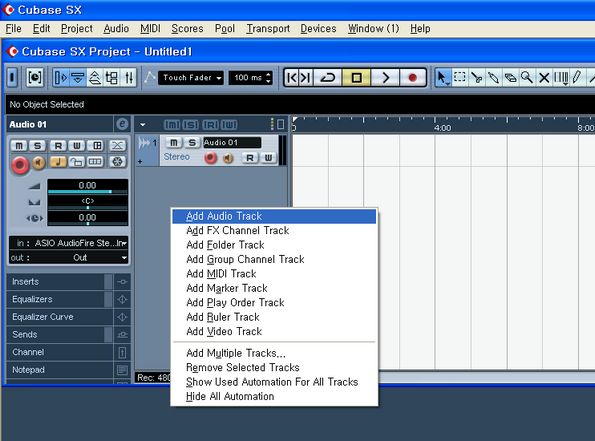Click the Activate Project toolbar button
Image resolution: width=595 pixels, height=441 pixels.
pos(12,78)
